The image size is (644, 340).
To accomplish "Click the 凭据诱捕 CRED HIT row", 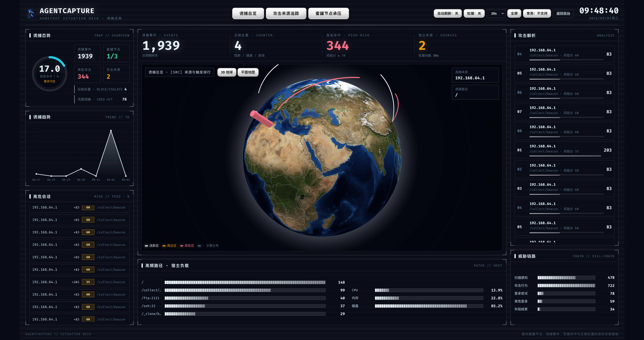I will point(102,99).
